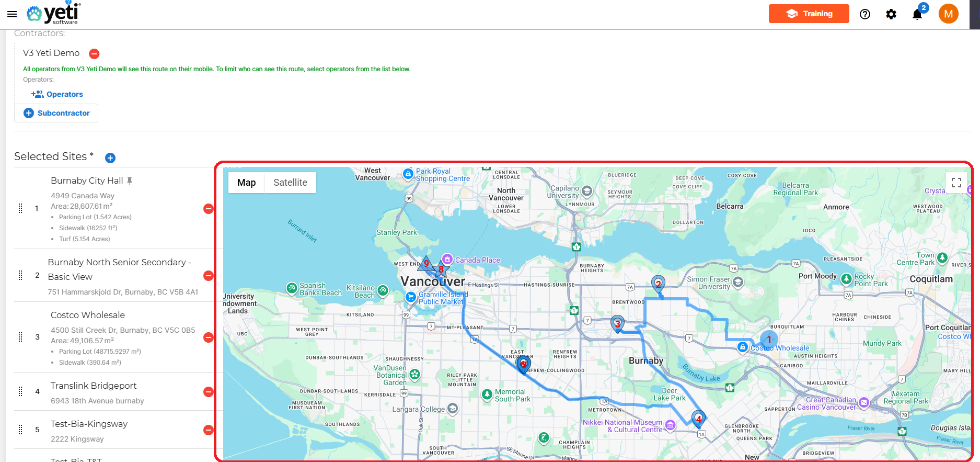Open the user avatar M menu
The height and width of the screenshot is (462, 980).
click(x=948, y=14)
